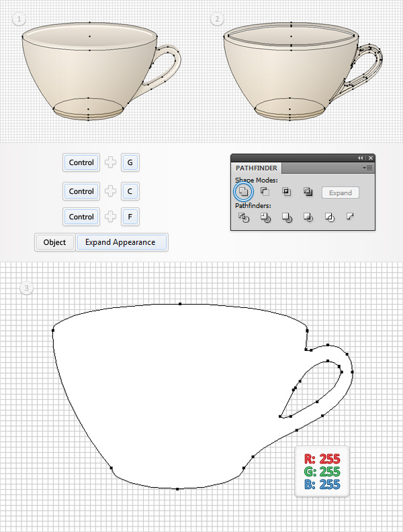Apply the Merge pathfinder icon
The height and width of the screenshot is (532, 403).
click(287, 217)
